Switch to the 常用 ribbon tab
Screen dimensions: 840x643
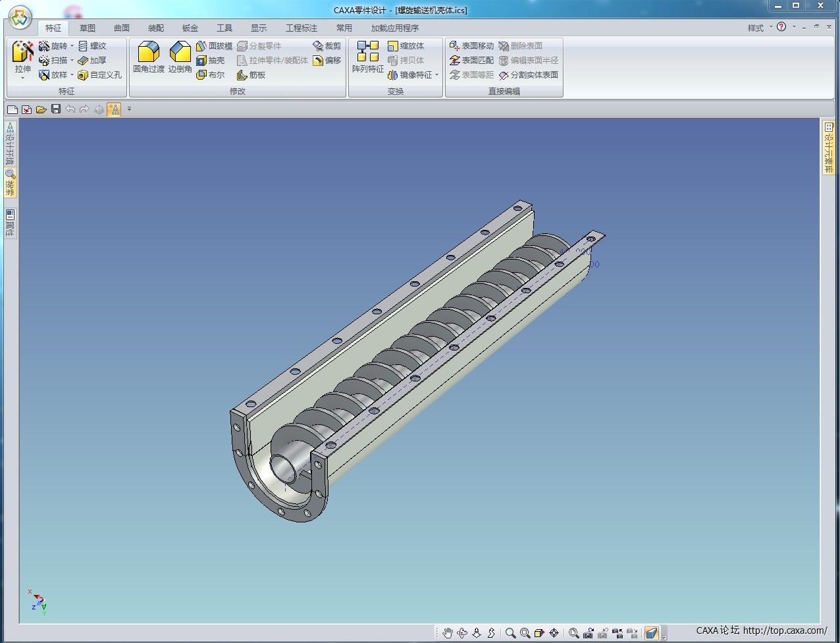[x=344, y=28]
